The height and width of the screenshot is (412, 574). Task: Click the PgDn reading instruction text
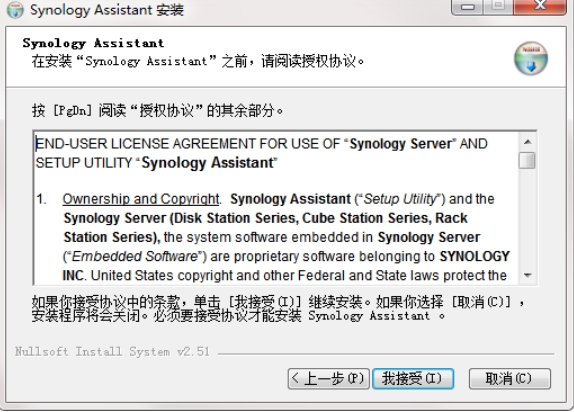tap(157, 110)
